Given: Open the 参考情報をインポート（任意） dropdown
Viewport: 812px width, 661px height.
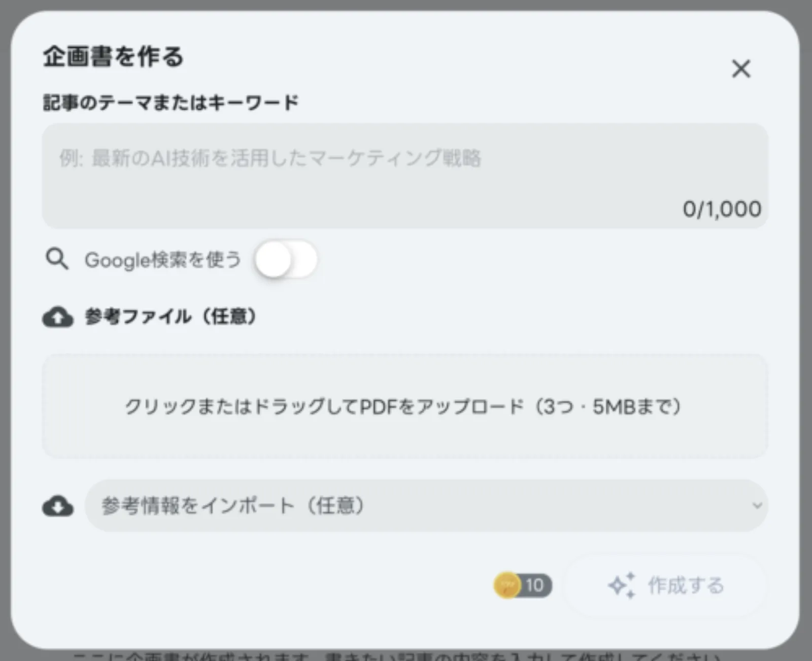Looking at the screenshot, I should [426, 506].
